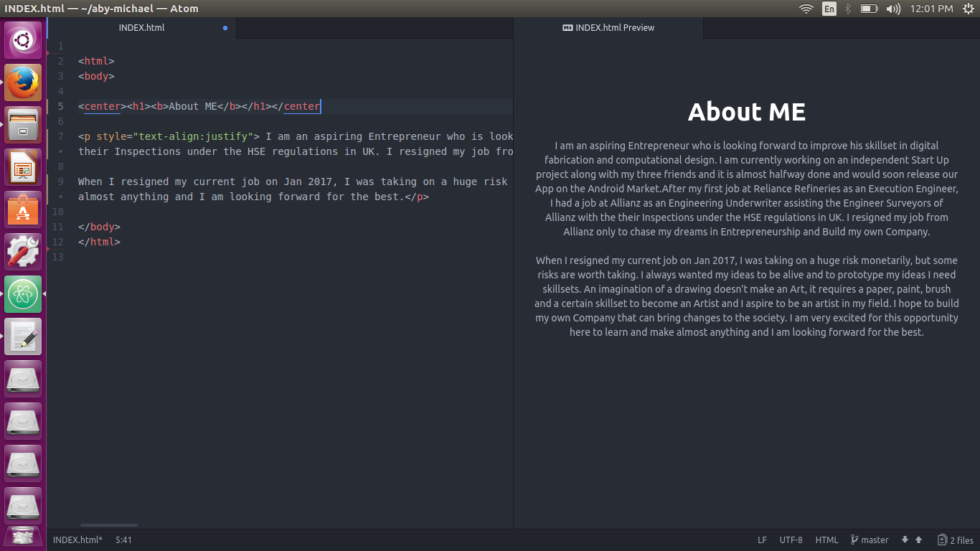This screenshot has width=980, height=551.
Task: Click "I am an aspiring Entrepreneur" in preview
Action: (622, 146)
